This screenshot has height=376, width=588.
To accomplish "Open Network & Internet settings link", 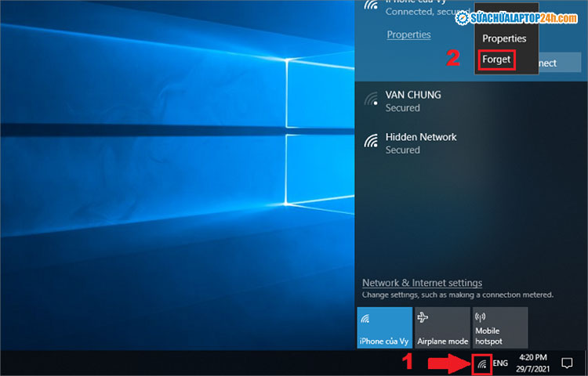I will (422, 283).
